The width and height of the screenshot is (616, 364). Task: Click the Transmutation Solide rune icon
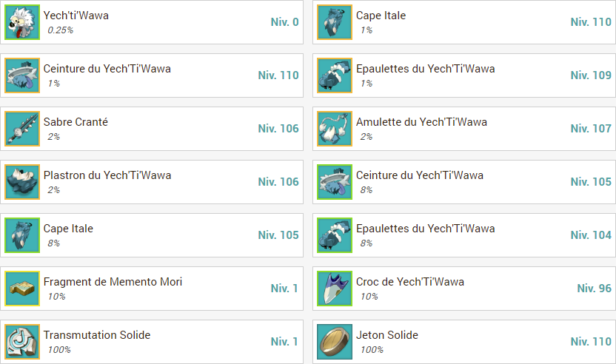click(22, 342)
